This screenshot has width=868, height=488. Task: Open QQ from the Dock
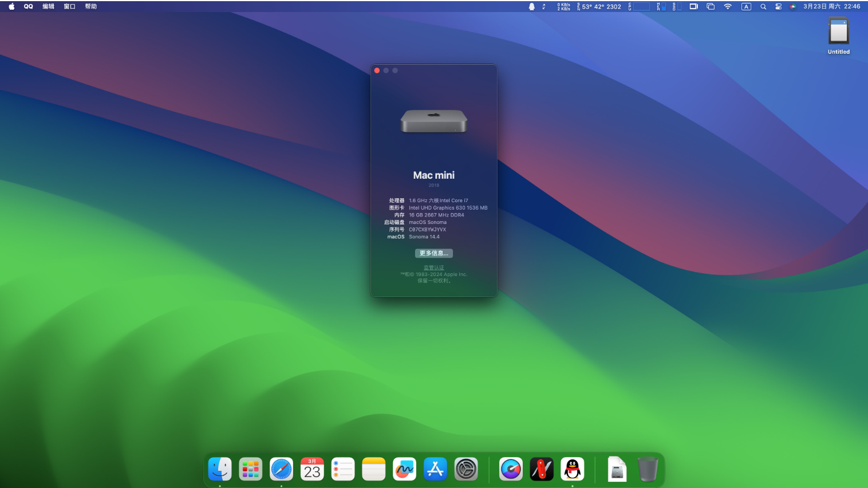(573, 469)
